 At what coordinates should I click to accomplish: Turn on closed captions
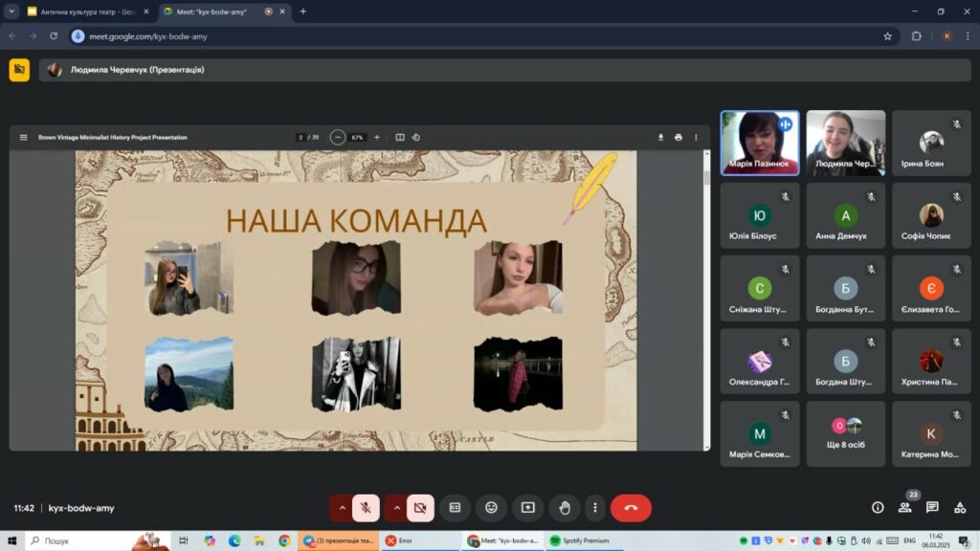pyautogui.click(x=455, y=508)
